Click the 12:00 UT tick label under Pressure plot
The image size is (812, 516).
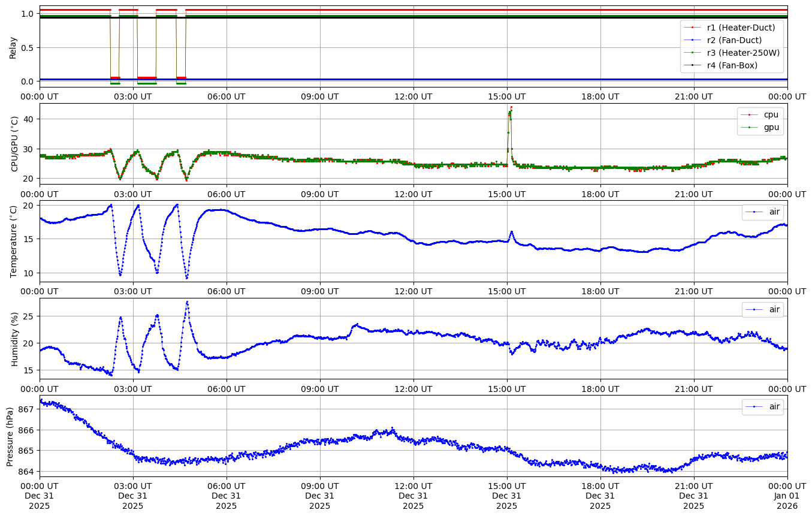click(x=413, y=485)
